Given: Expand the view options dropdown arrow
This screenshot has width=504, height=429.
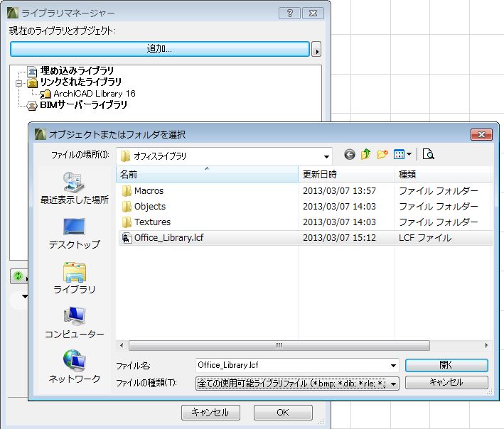Looking at the screenshot, I should point(409,155).
